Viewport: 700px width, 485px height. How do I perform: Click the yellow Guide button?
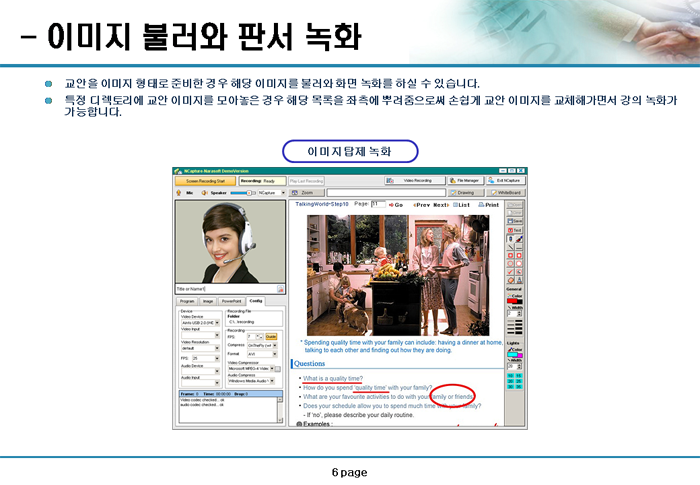click(271, 337)
